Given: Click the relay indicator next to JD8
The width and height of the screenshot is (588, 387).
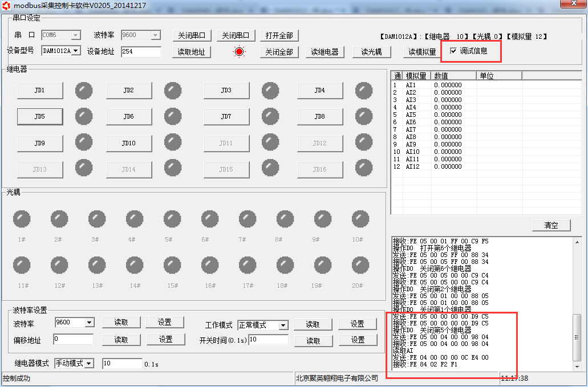Looking at the screenshot, I should tap(364, 116).
